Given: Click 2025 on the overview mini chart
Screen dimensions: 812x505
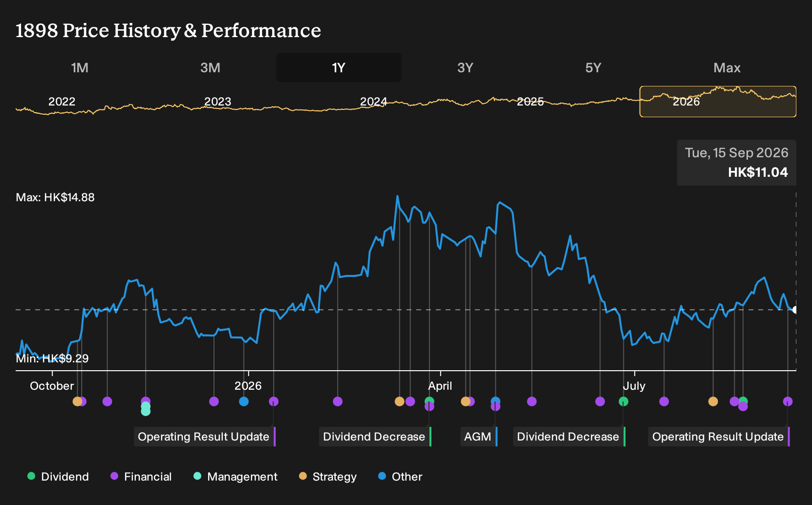Looking at the screenshot, I should point(530,102).
